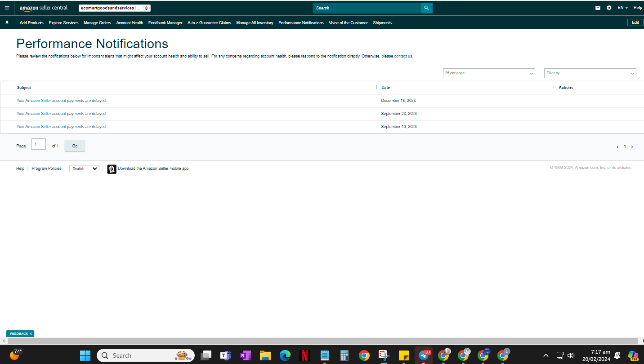Focus the Seller Central Search field
Viewport: 644px width, 364px height.
[367, 8]
